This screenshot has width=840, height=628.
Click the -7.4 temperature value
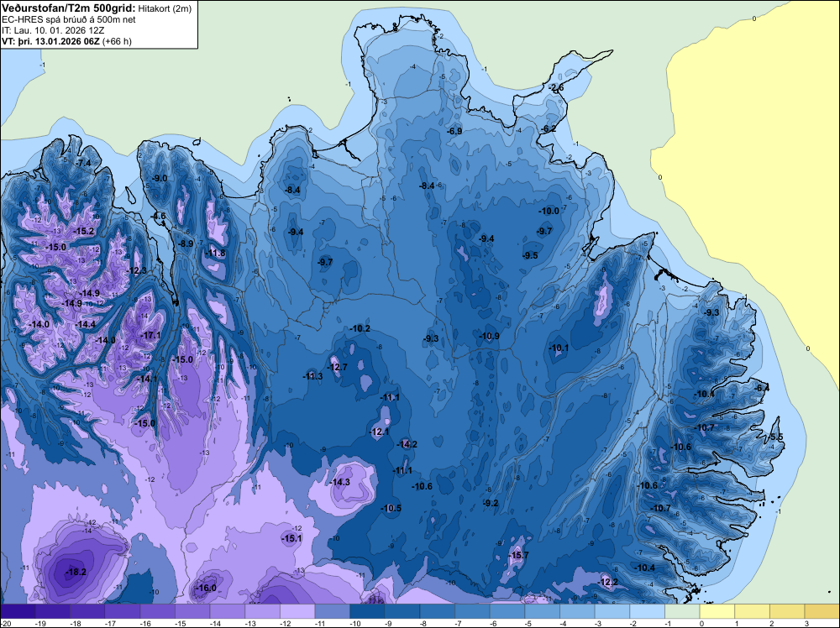coord(82,163)
